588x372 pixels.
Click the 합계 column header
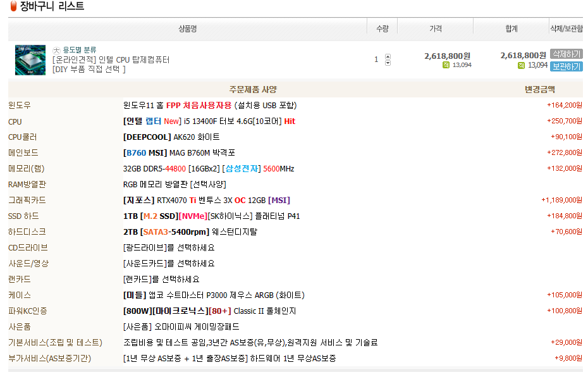pyautogui.click(x=511, y=29)
